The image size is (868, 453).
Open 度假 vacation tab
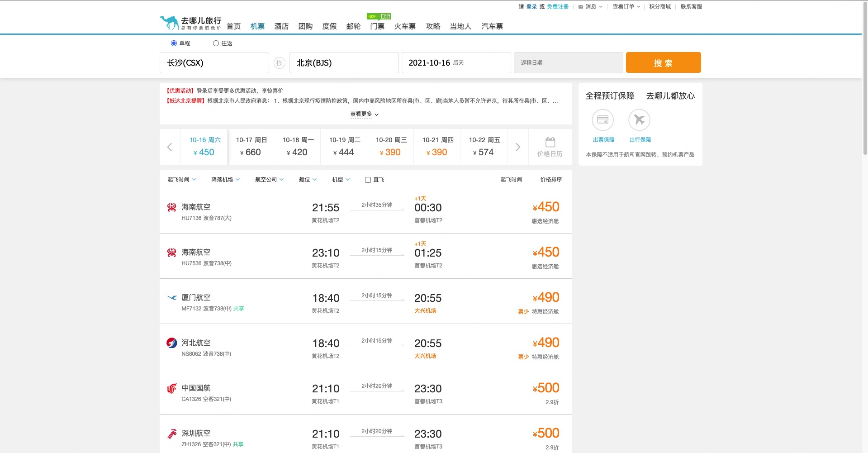[x=330, y=26]
